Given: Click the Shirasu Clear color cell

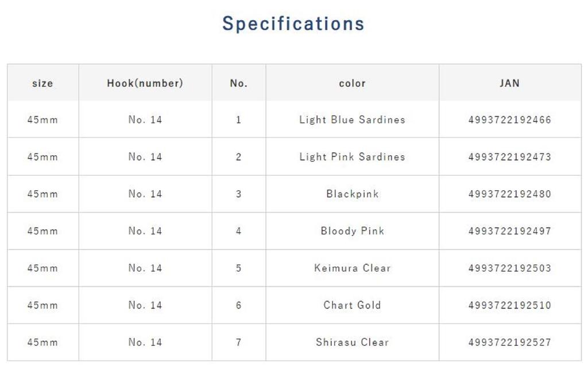Looking at the screenshot, I should (352, 342).
